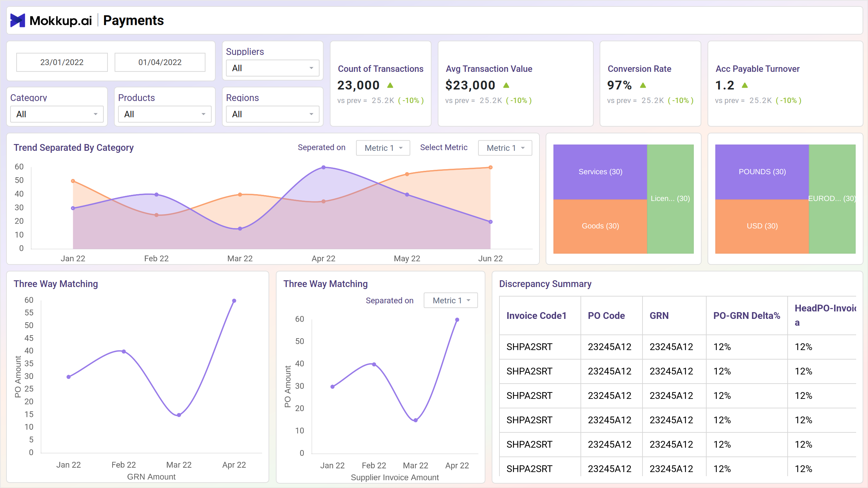Click the green trend arrow beside $23,000

(x=506, y=85)
